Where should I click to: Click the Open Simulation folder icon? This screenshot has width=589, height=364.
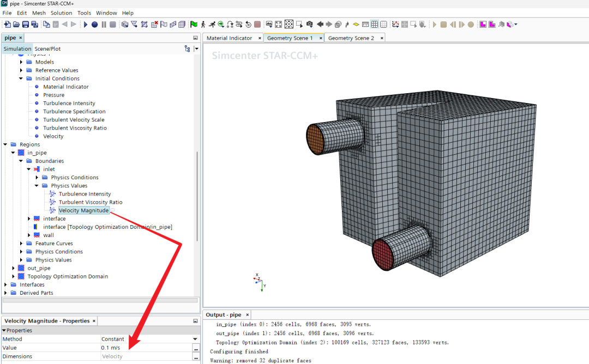[x=16, y=25]
